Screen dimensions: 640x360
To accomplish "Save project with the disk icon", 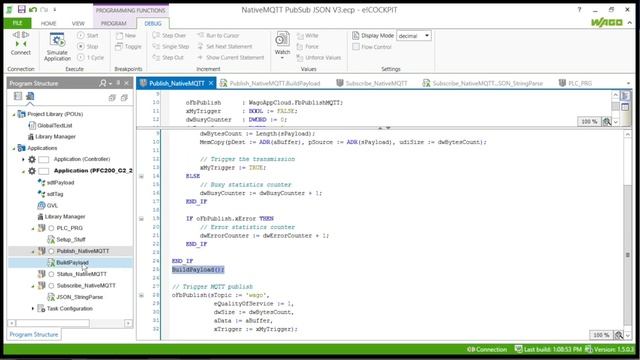I will (22, 9).
